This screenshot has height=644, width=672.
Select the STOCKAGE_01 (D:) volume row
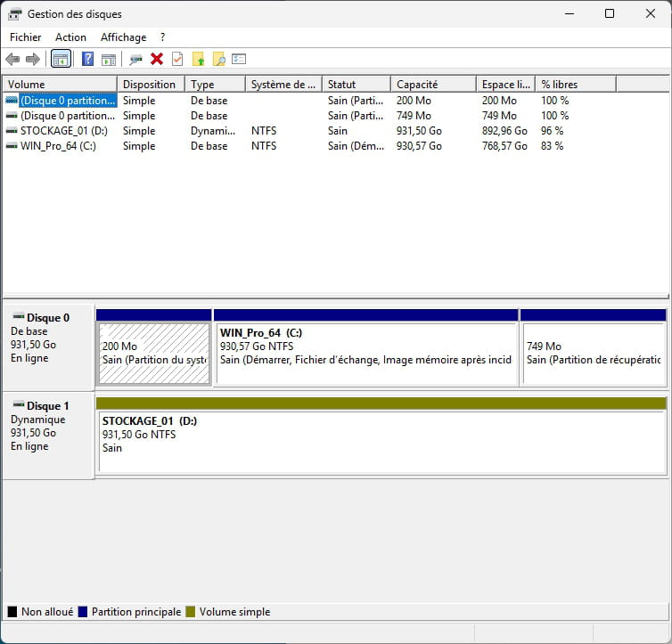(57, 131)
